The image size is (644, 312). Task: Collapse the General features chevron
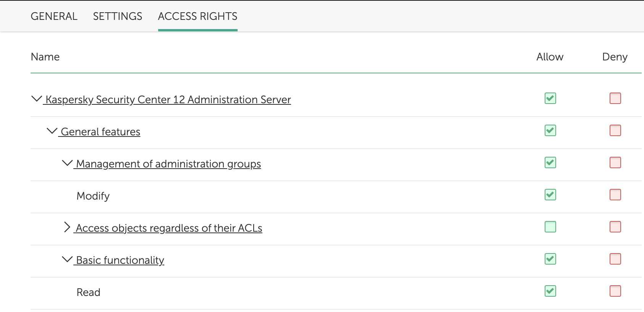point(52,131)
